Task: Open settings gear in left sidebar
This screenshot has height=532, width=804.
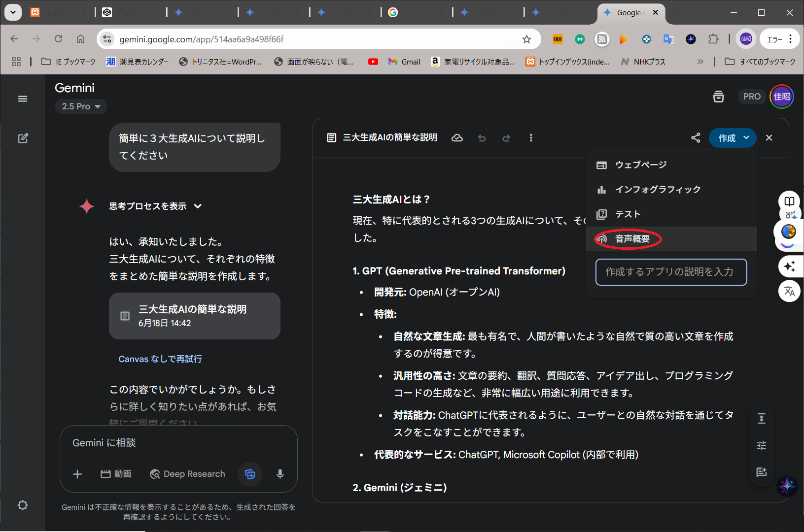Action: tap(23, 505)
